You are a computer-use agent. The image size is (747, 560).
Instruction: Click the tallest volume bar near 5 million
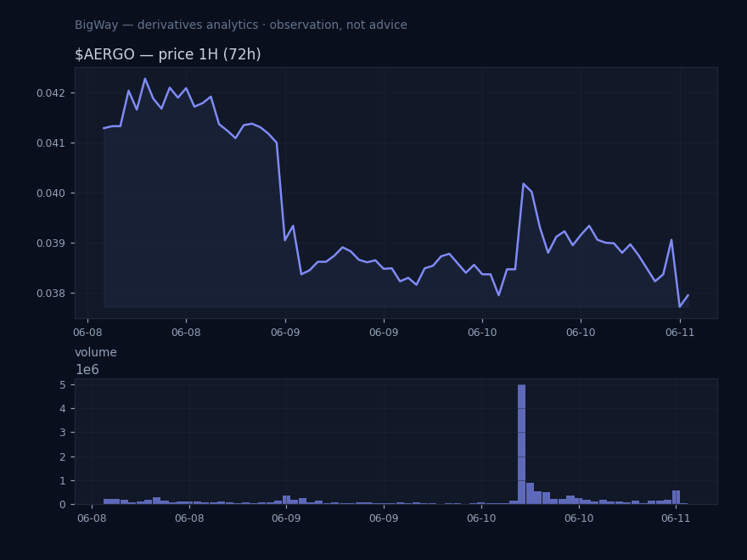point(522,445)
